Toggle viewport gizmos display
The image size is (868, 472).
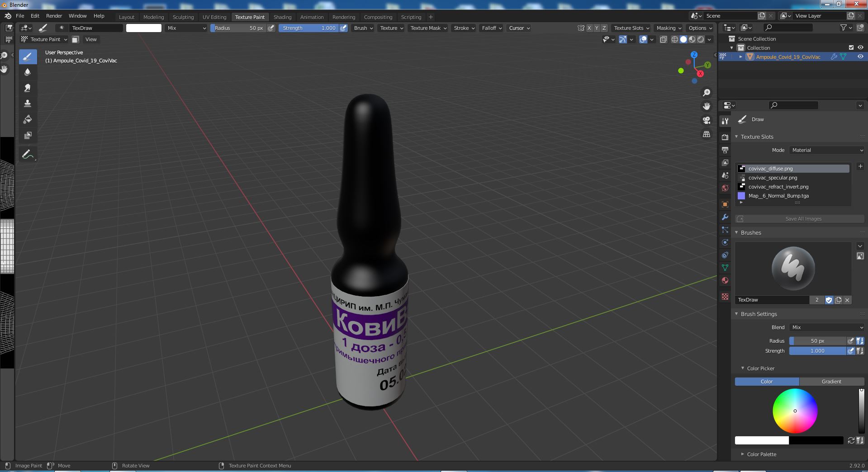pos(623,39)
